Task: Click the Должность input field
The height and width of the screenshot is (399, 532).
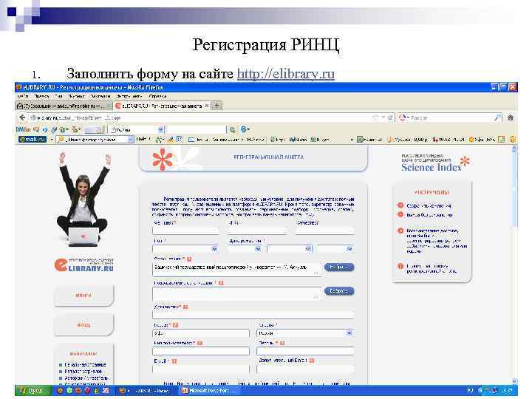Action: [253, 315]
